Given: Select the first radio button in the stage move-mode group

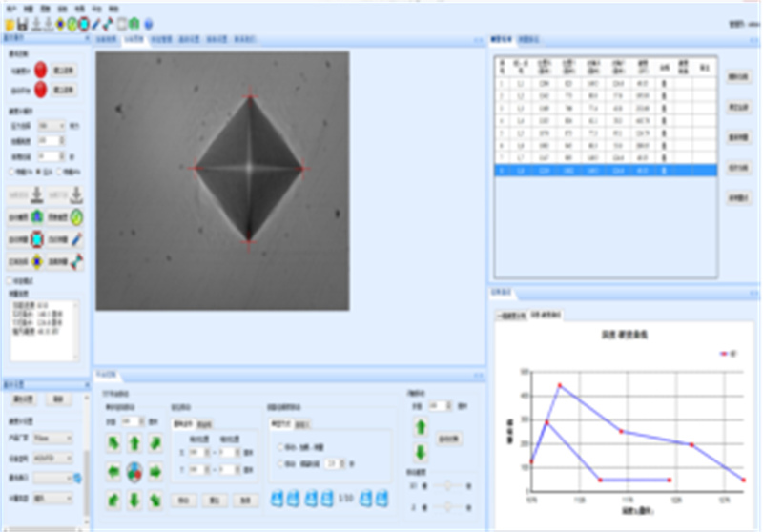Looking at the screenshot, I should 278,446.
